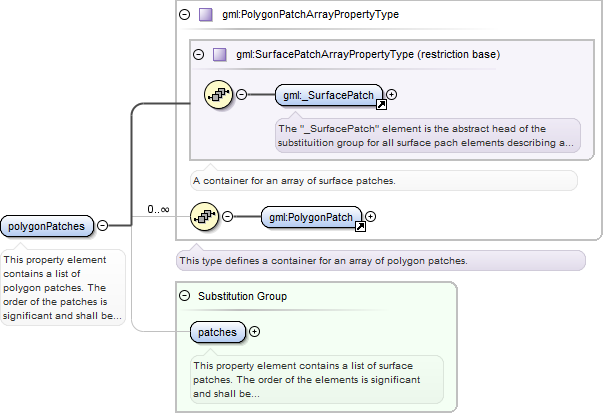Select the polygonPatches element
604x414 pixels.
click(47, 226)
